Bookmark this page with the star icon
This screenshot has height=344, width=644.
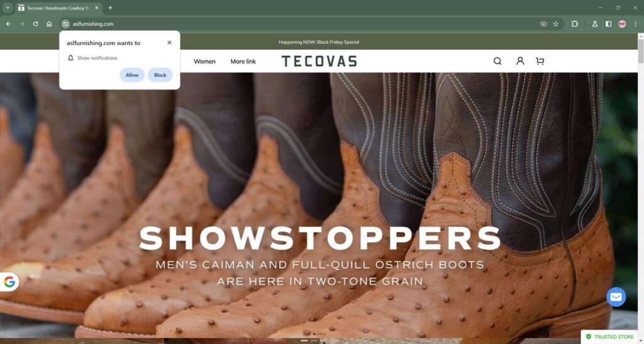[556, 24]
